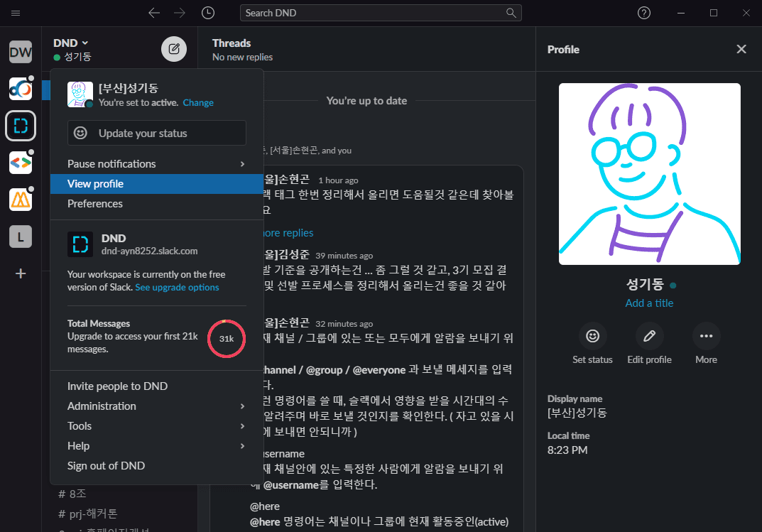The width and height of the screenshot is (762, 532).
Task: Close the Profile panel
Action: pyautogui.click(x=741, y=49)
